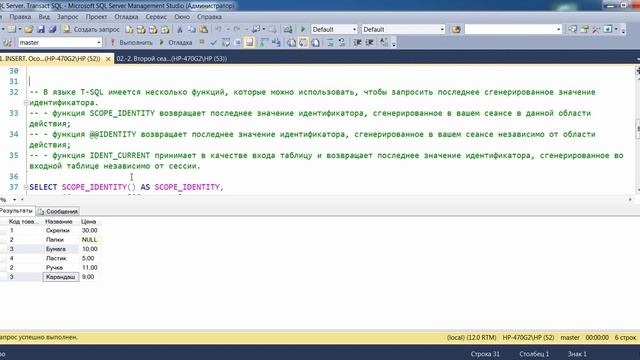Viewport: 640px width, 360px height.
Task: Click the editor horizontal scrollbar
Action: point(327,200)
